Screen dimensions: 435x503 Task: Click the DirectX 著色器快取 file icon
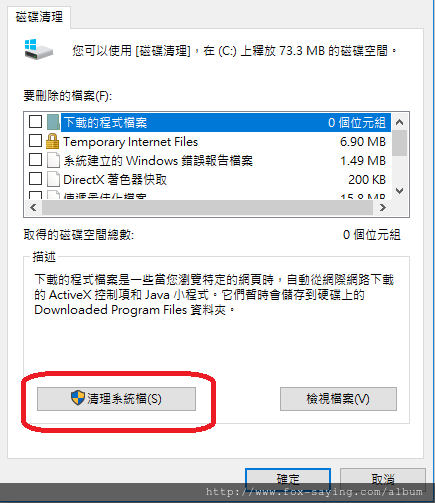tap(53, 179)
